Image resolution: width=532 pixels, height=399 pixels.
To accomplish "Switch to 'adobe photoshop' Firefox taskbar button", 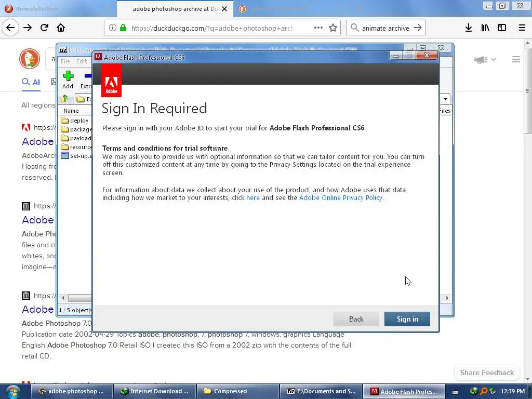I will 72,391.
